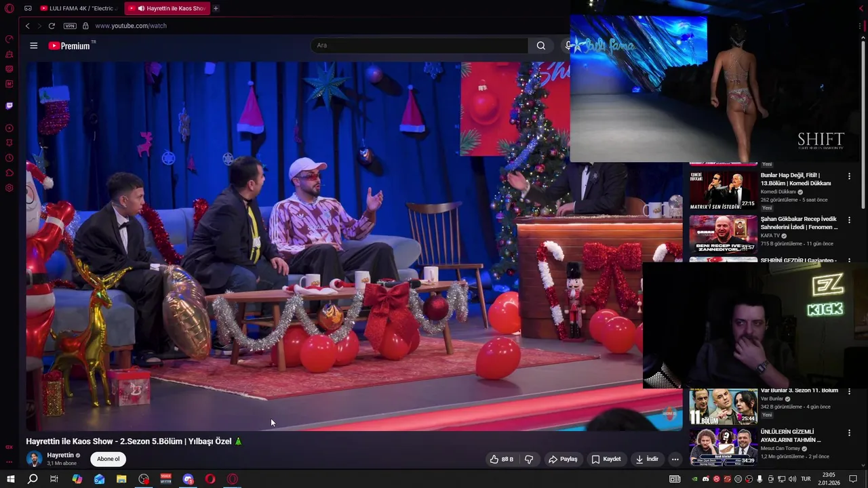Select the Hayrettin ile Kaos Show tab
The image size is (868, 488).
168,8
